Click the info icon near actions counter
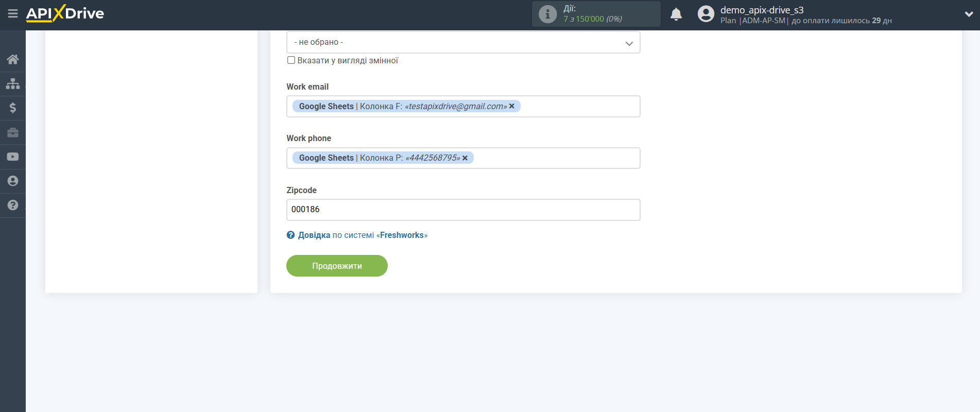980x412 pixels. [547, 14]
